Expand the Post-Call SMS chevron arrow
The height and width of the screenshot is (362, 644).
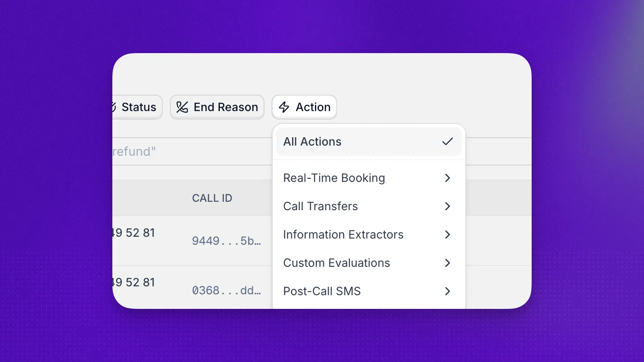[448, 291]
